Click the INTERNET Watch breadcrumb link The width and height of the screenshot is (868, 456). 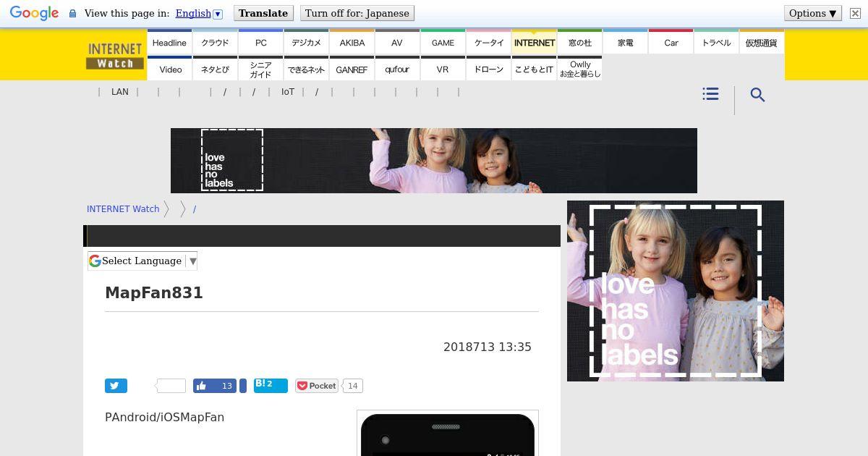coord(123,208)
